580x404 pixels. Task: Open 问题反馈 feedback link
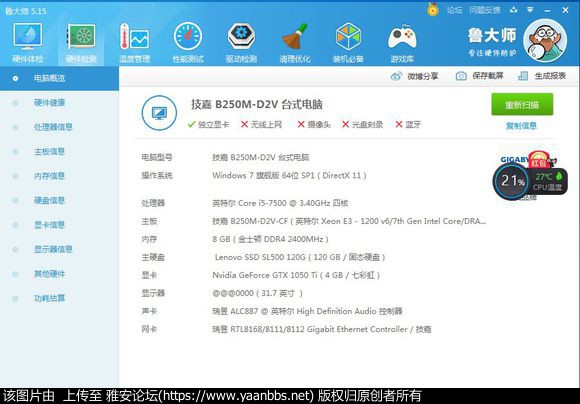(x=485, y=10)
